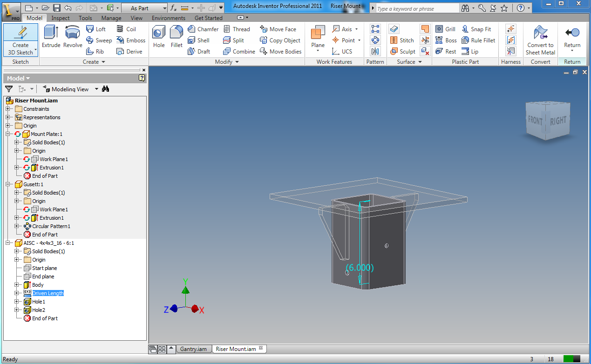This screenshot has width=591, height=364.
Task: Open the browser filter icon
Action: tap(9, 89)
